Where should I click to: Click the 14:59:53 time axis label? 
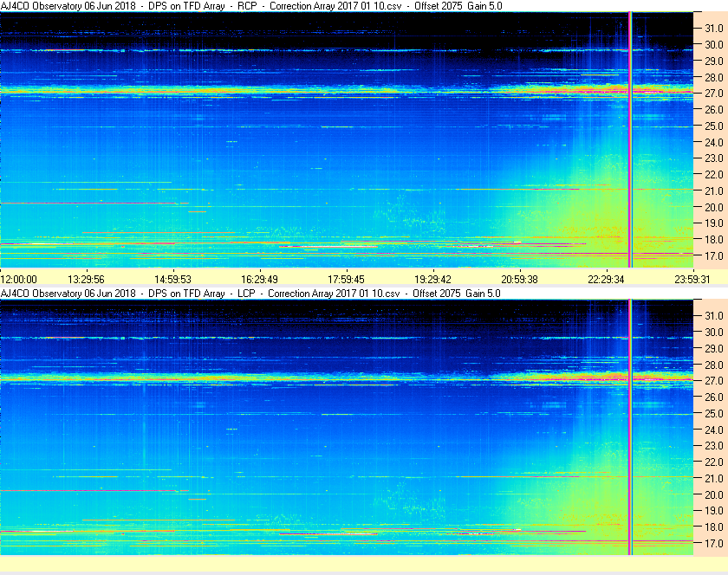(172, 280)
